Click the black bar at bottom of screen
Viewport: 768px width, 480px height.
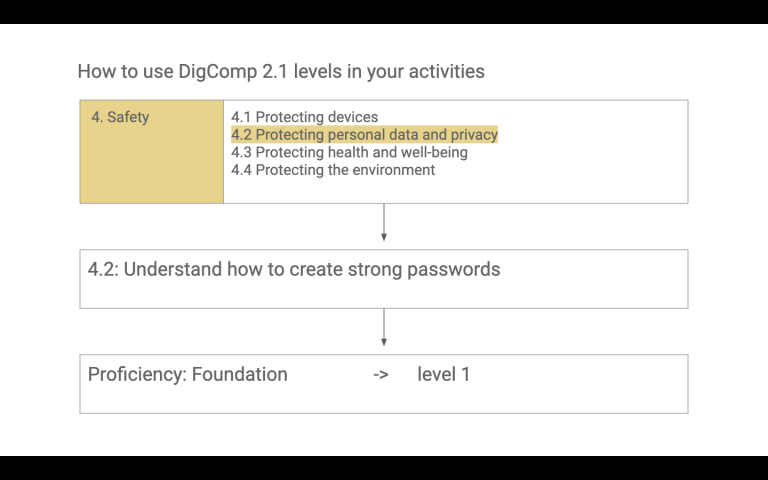384,468
